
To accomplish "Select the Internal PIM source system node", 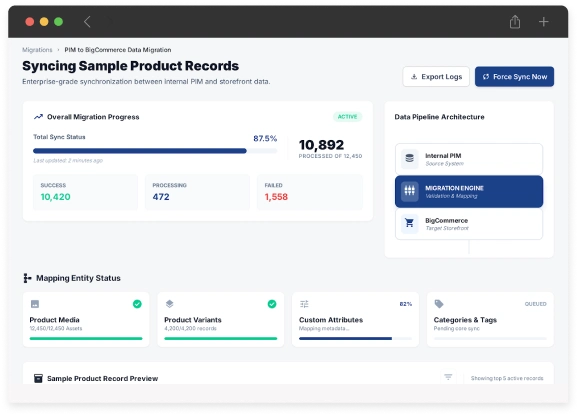I will coord(469,159).
